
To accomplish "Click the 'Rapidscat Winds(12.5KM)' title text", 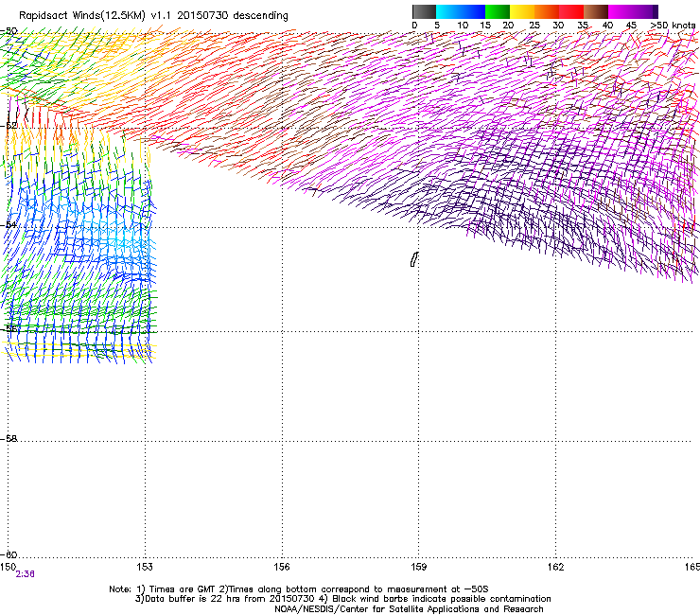I will pos(82,16).
